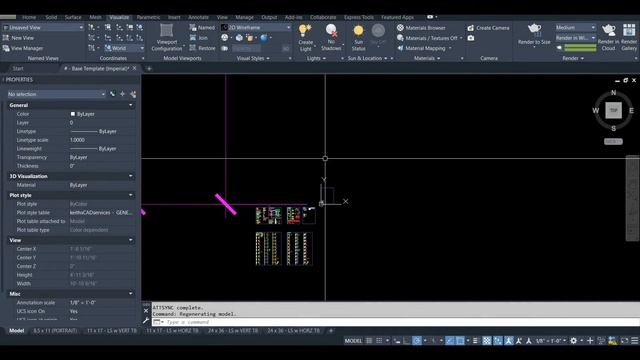
Task: Open the Express Tools ribbon tab
Action: pyautogui.click(x=358, y=17)
